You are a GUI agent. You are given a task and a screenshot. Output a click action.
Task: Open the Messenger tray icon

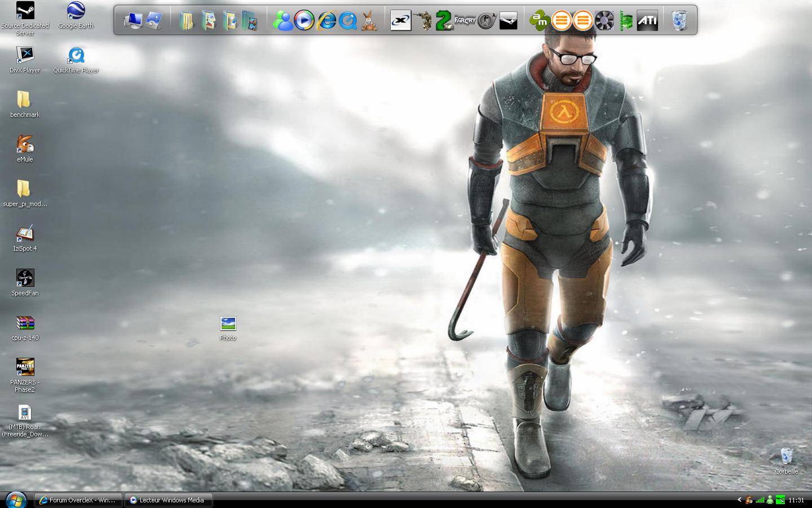770,500
